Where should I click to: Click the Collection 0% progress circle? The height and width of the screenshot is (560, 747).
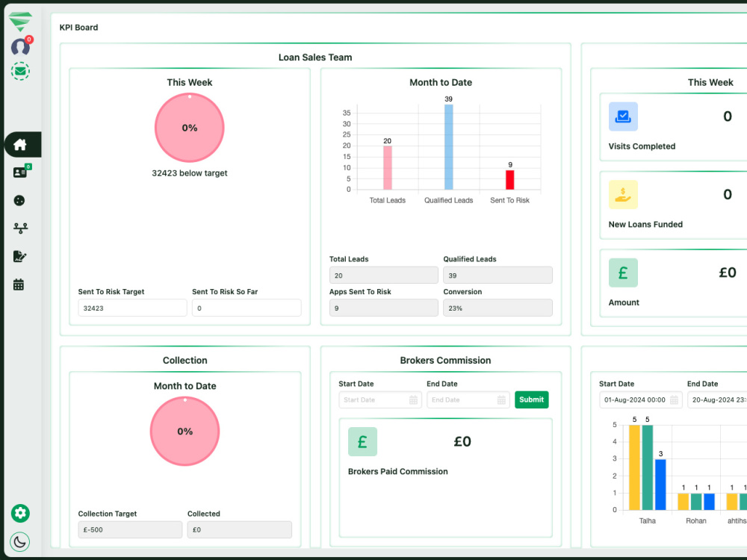(x=185, y=432)
